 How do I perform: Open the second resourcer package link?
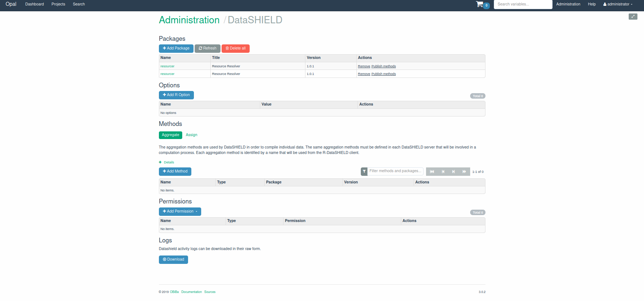[x=167, y=74]
